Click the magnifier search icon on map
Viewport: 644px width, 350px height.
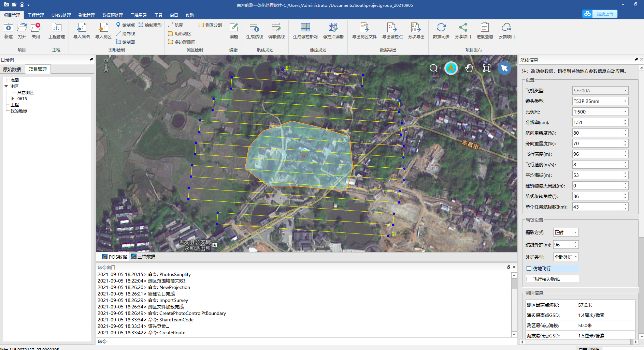click(433, 68)
